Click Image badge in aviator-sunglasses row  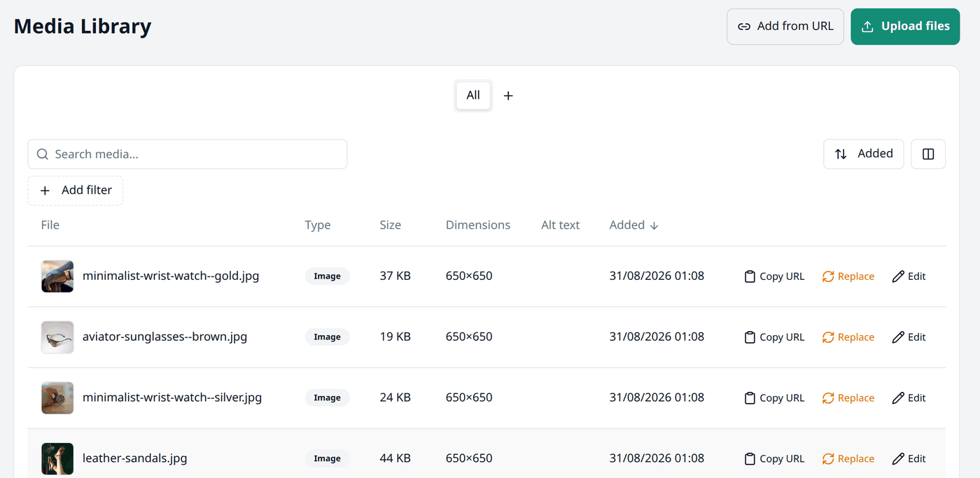[327, 337]
